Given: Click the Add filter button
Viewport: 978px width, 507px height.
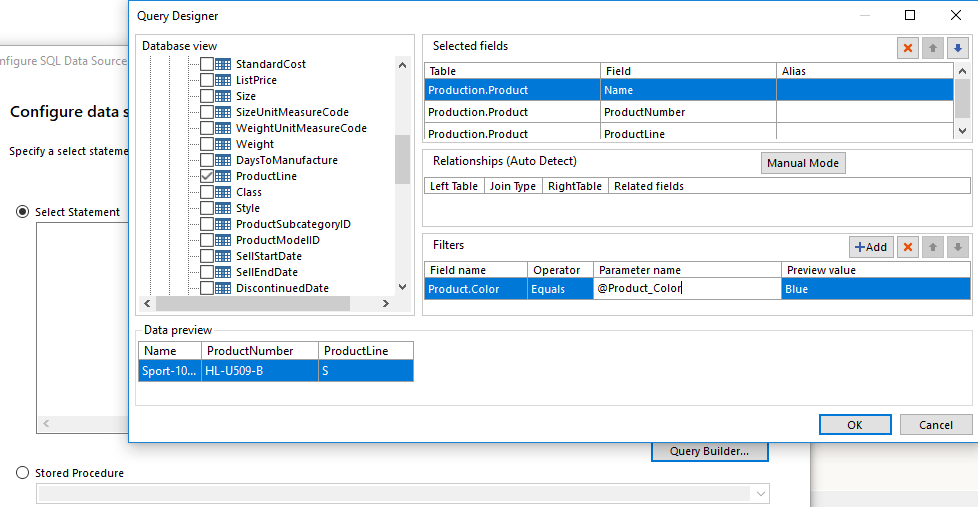Looking at the screenshot, I should [871, 247].
